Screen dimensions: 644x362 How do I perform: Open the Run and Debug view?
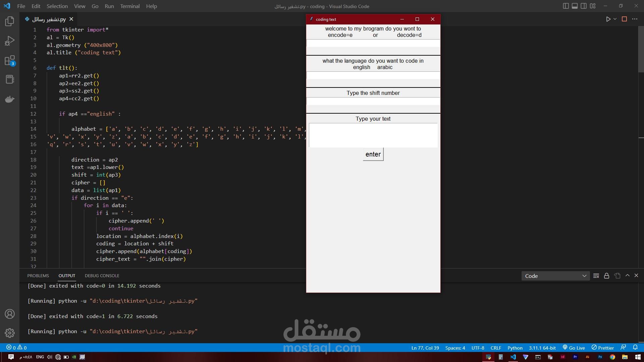(10, 41)
